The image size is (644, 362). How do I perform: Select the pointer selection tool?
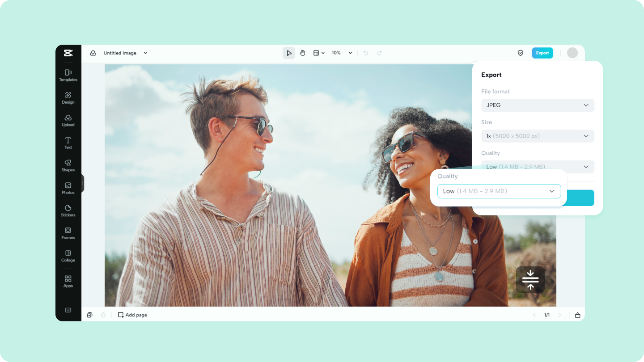pos(289,53)
